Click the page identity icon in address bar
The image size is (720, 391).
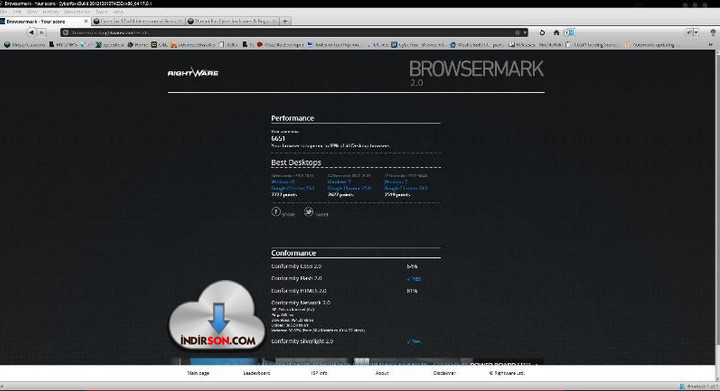[66, 33]
